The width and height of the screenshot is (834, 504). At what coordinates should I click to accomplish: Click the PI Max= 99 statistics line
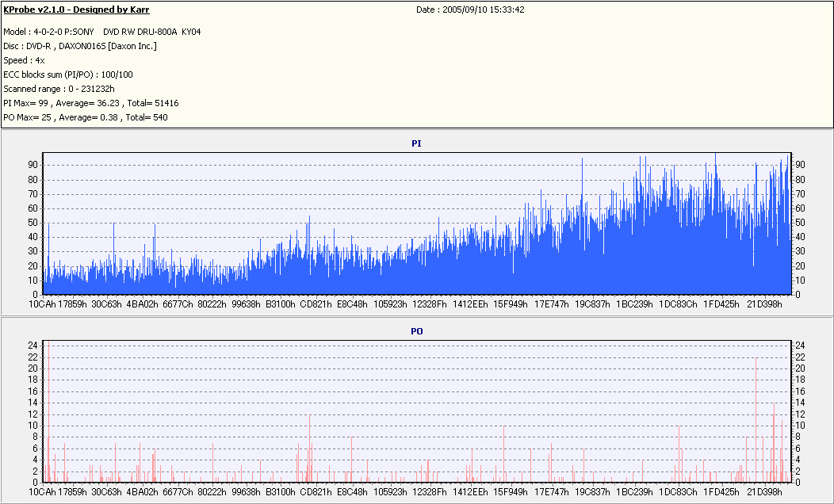click(x=91, y=103)
